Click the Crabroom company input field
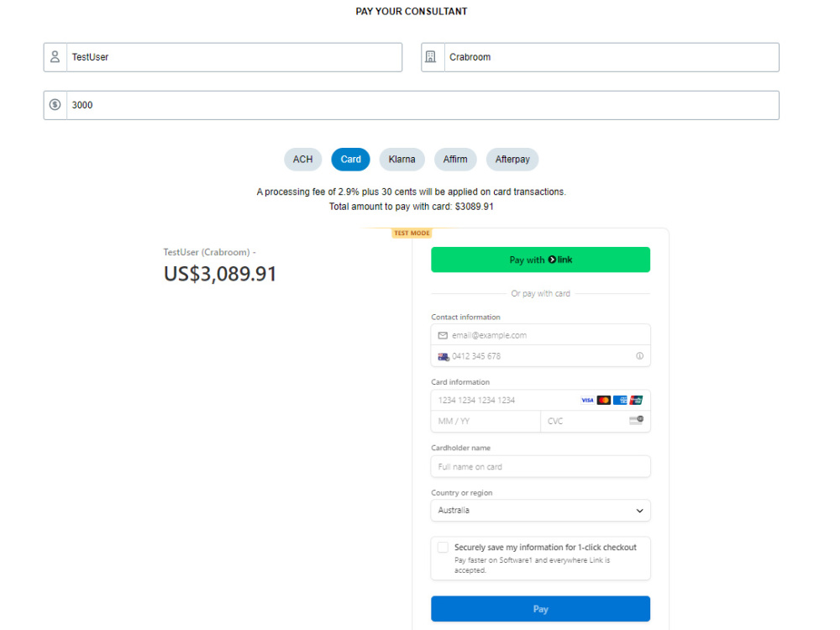The height and width of the screenshot is (630, 840). click(612, 57)
